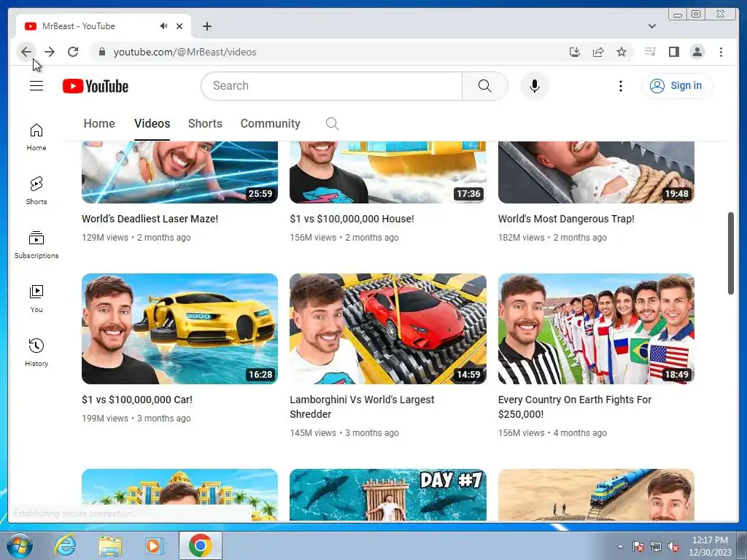Bookmark this tab with the star icon
This screenshot has height=560, width=747.
click(622, 52)
